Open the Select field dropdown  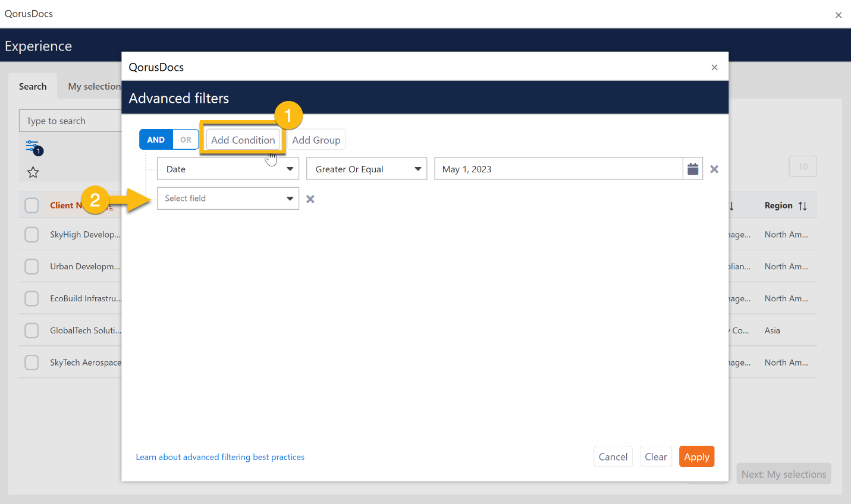(x=228, y=199)
